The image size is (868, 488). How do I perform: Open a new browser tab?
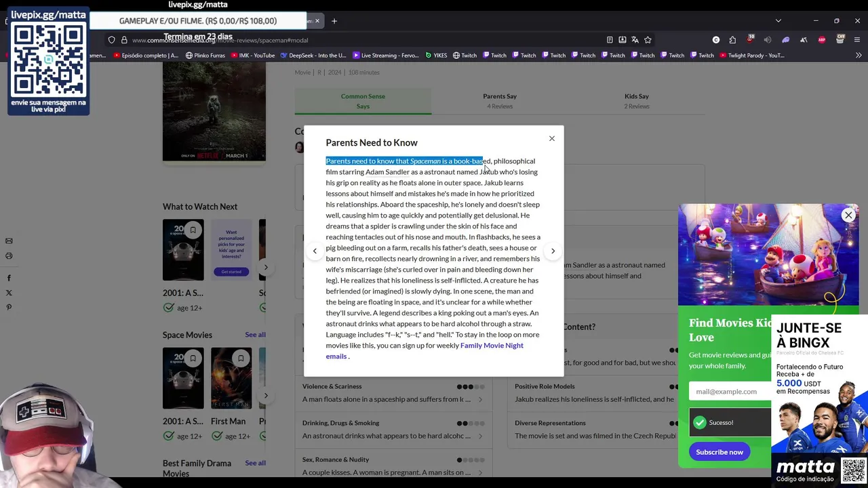(334, 21)
